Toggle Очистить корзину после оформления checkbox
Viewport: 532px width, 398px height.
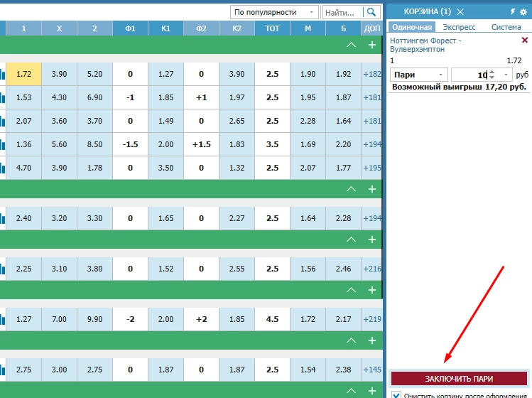396,395
